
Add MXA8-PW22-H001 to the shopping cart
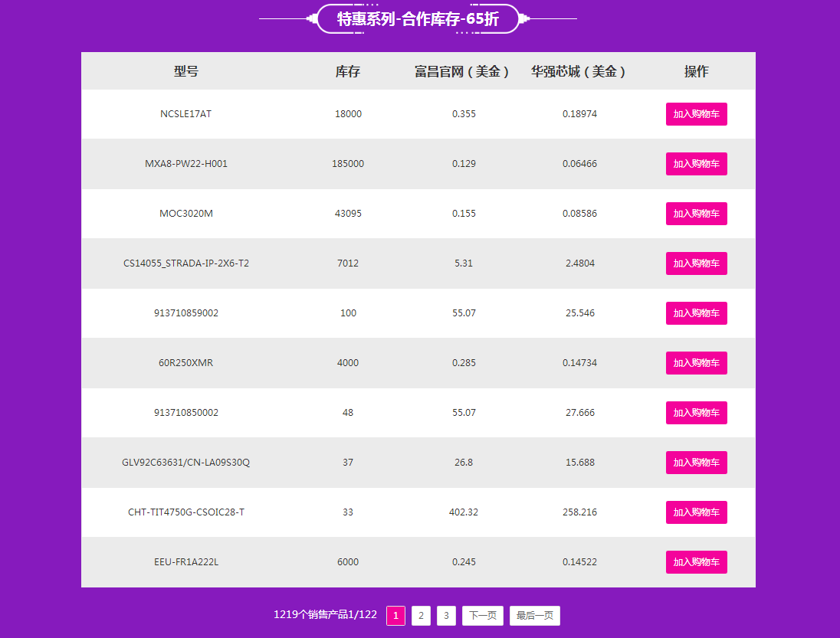click(x=696, y=164)
